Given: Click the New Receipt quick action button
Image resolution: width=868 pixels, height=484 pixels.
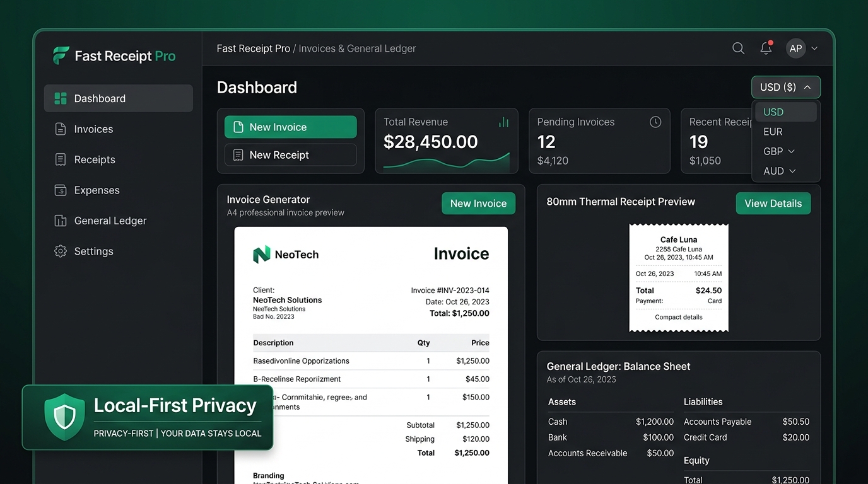Looking at the screenshot, I should pyautogui.click(x=291, y=155).
